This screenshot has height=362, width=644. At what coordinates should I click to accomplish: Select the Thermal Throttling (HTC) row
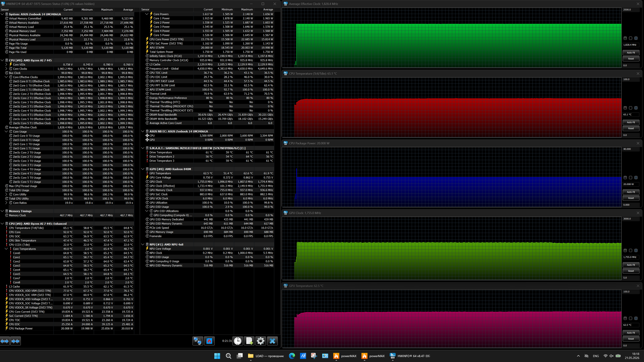[x=210, y=102]
